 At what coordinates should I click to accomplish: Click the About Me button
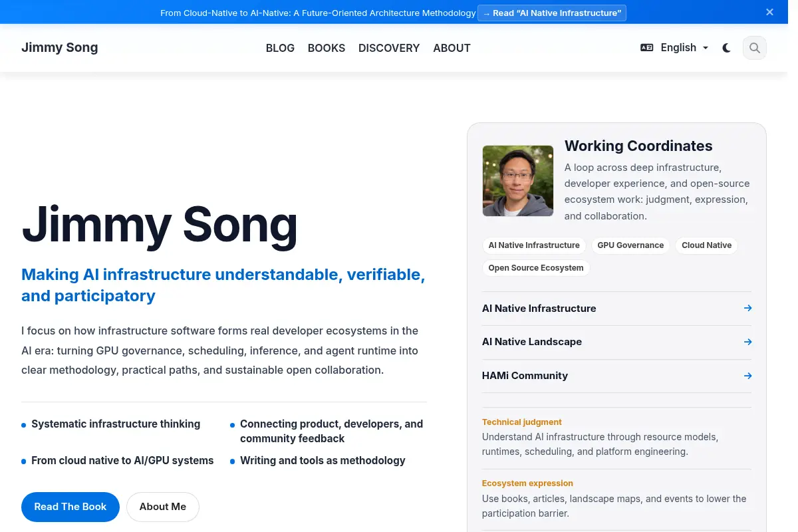pyautogui.click(x=163, y=507)
